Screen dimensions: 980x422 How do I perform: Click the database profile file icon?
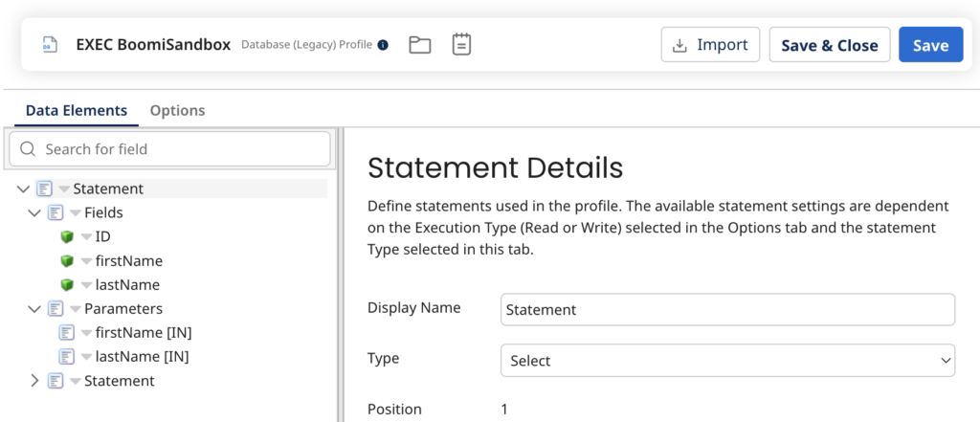[x=50, y=45]
